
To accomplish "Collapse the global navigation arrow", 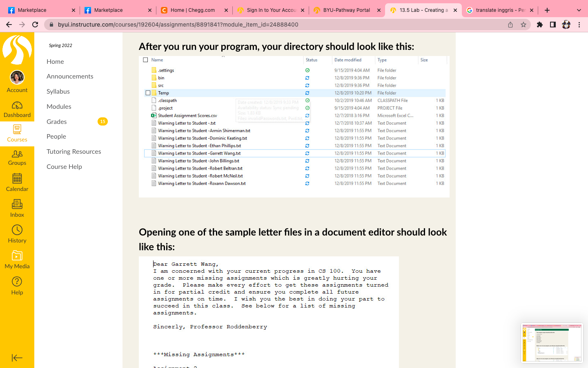I will pos(17,358).
